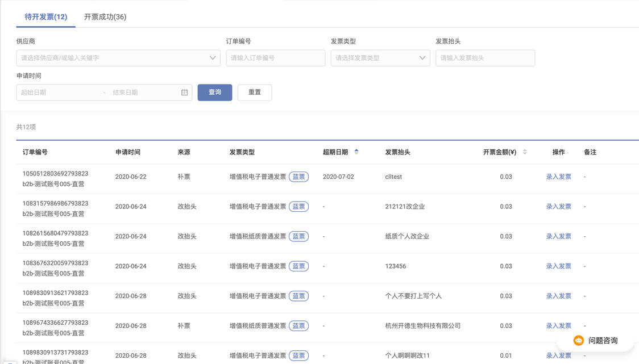
Task: Click 补票 source in clltest row
Action: pos(184,177)
